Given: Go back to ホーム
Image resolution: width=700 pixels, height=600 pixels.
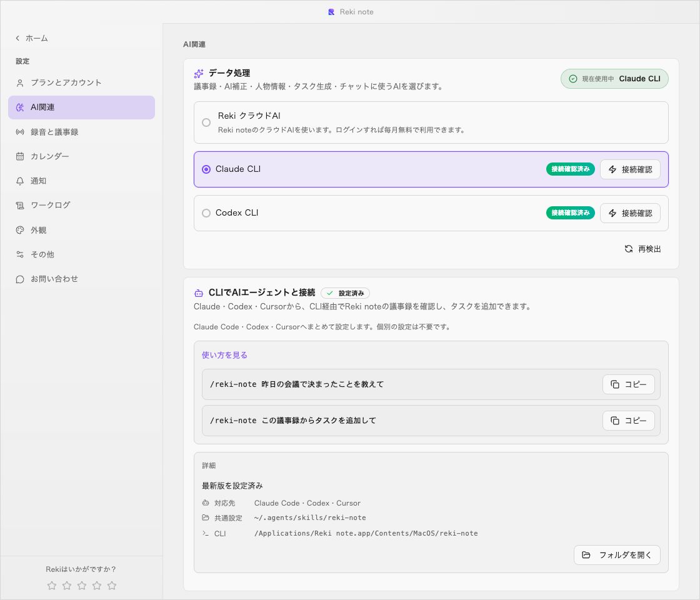Looking at the screenshot, I should tap(32, 38).
